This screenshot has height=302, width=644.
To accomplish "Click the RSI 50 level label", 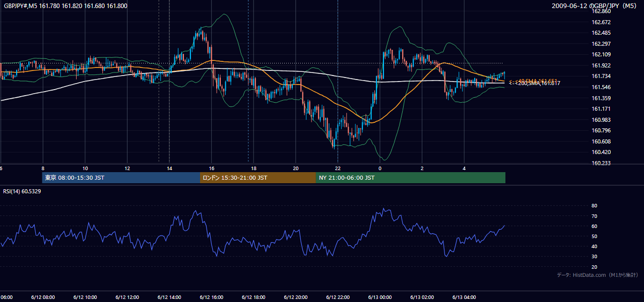I will point(594,236).
